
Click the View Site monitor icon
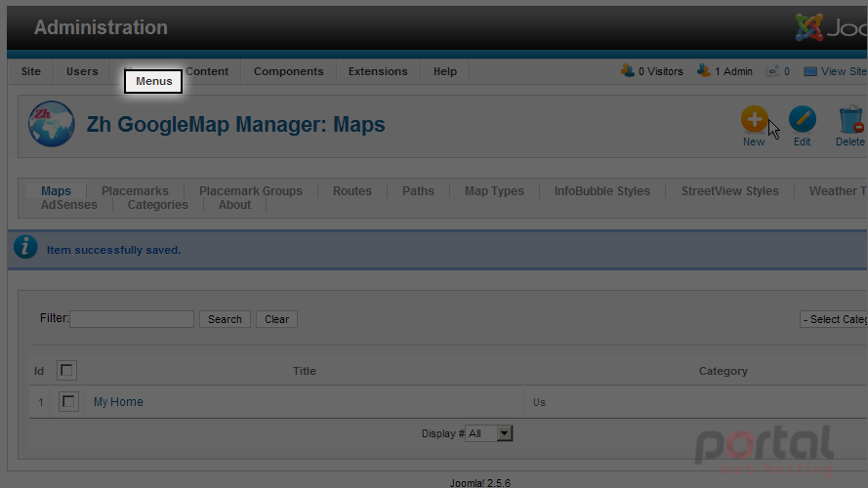click(809, 71)
